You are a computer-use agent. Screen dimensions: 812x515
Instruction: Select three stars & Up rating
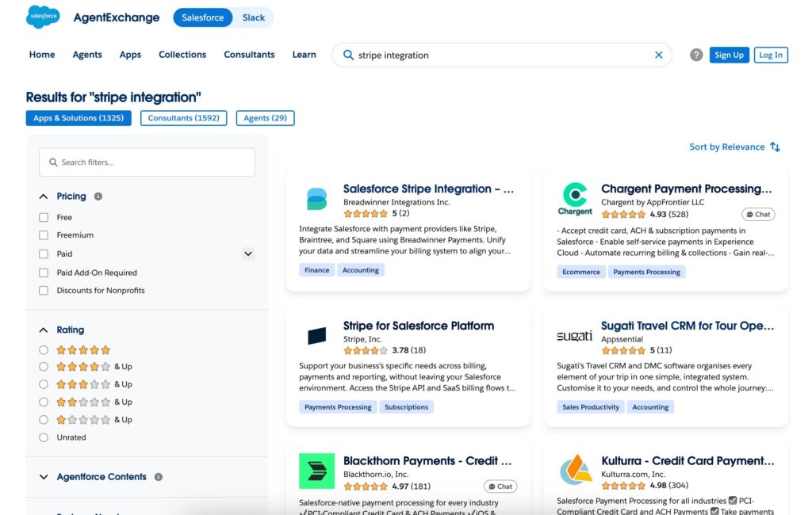click(x=44, y=384)
